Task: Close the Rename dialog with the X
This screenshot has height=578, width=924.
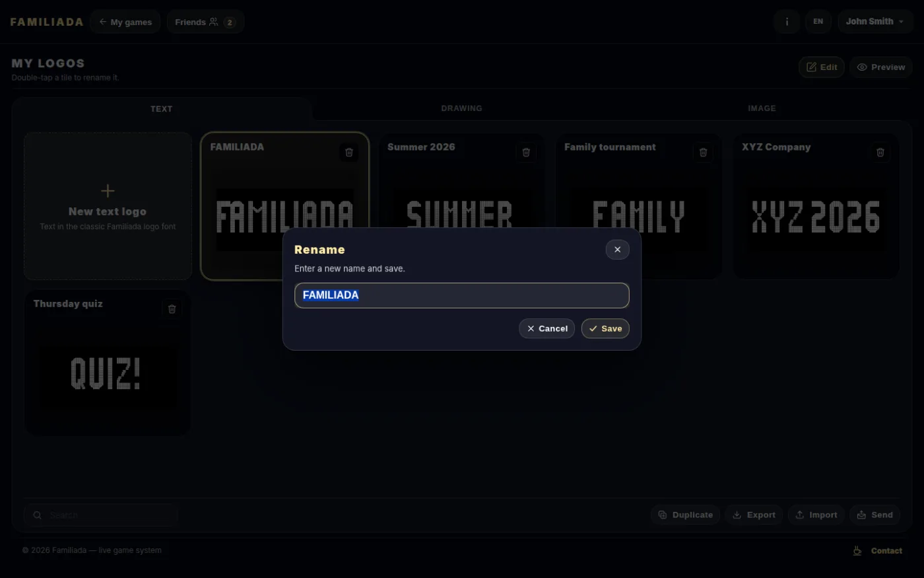Action: pyautogui.click(x=617, y=250)
